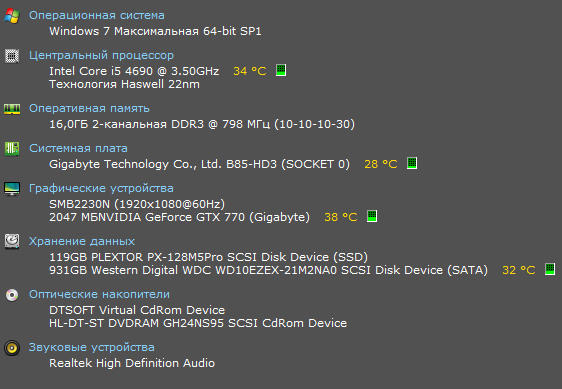This screenshot has height=389, width=562.
Task: Click the motherboard icon
Action: (x=12, y=148)
